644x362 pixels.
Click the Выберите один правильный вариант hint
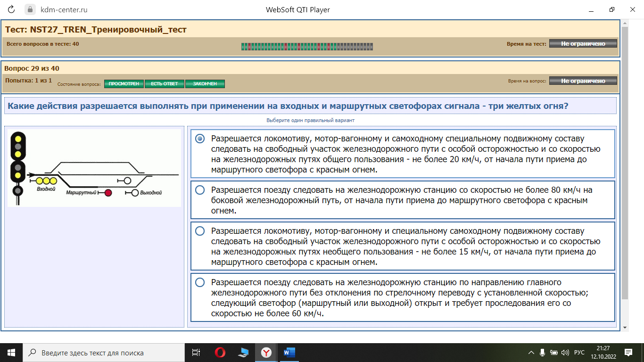coord(310,120)
